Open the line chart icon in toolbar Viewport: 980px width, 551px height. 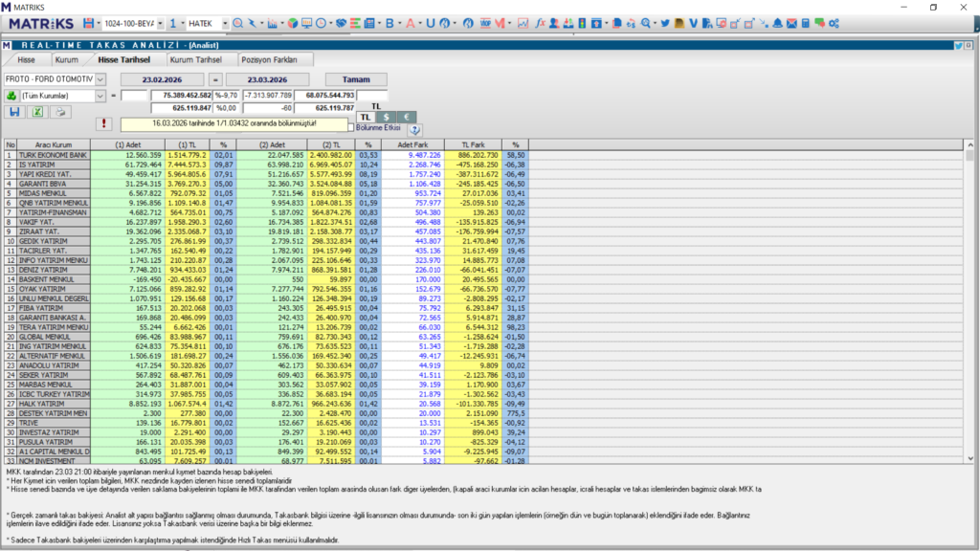pos(523,23)
